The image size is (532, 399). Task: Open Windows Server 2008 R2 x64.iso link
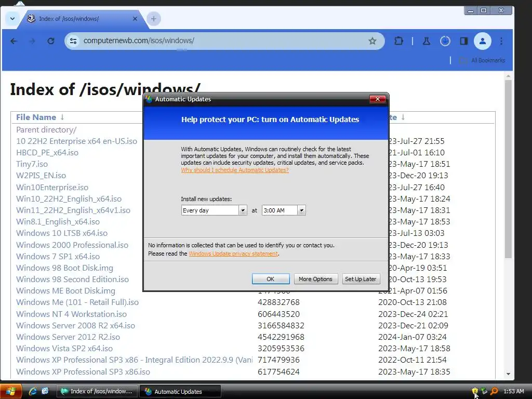pyautogui.click(x=76, y=326)
